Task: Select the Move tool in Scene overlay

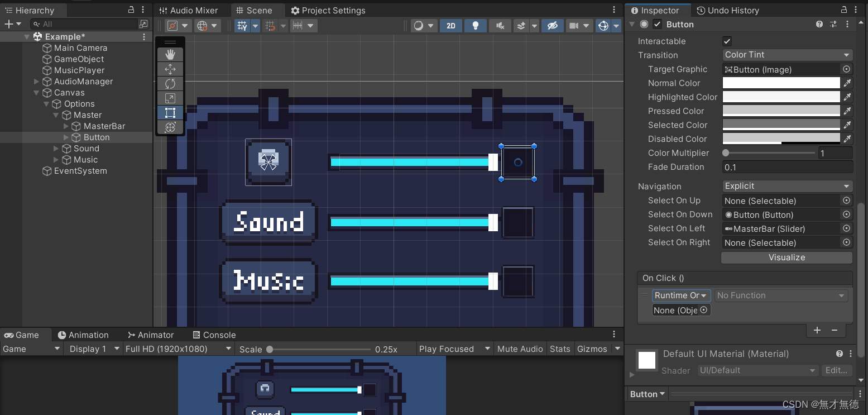Action: click(x=170, y=69)
